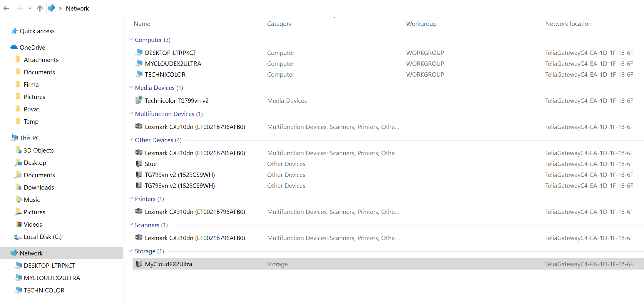Click network location of DESKTOP-LTRPKCT row
Screen dimensions: 644x306
589,53
